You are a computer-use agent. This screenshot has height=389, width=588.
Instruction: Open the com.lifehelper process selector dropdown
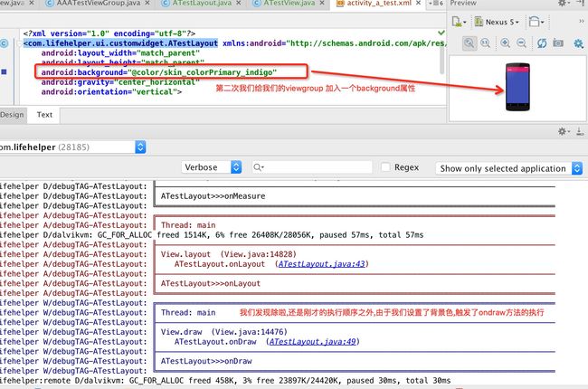pos(72,147)
